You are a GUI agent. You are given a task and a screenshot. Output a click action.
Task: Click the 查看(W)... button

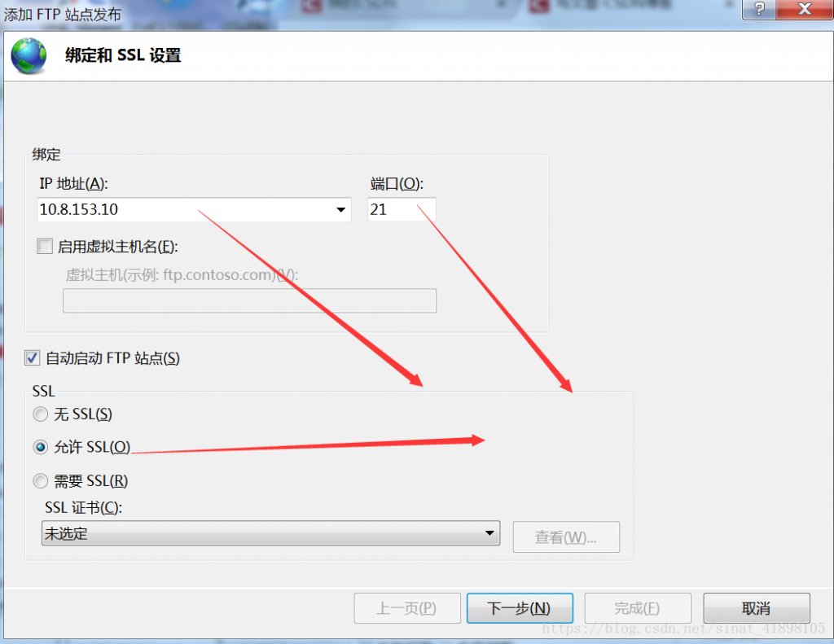coord(566,537)
